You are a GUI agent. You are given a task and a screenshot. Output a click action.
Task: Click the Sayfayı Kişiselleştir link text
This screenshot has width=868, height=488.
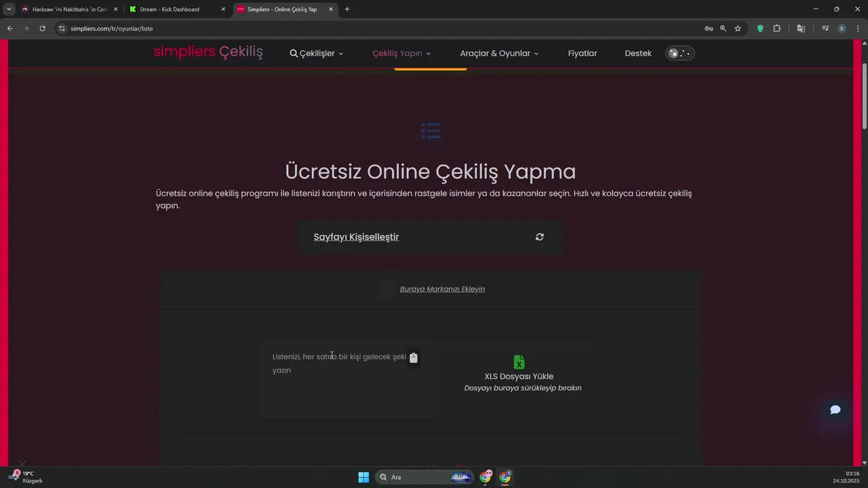[x=356, y=237]
